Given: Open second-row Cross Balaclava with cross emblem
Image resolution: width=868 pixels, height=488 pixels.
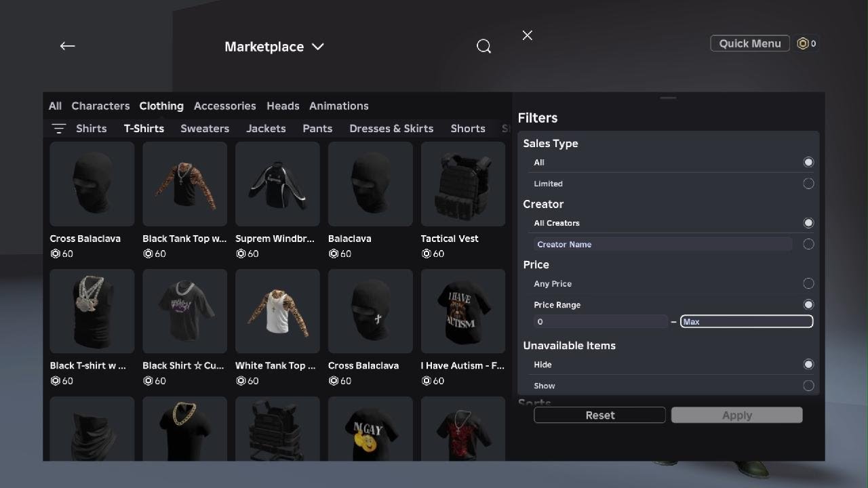Looking at the screenshot, I should point(370,311).
